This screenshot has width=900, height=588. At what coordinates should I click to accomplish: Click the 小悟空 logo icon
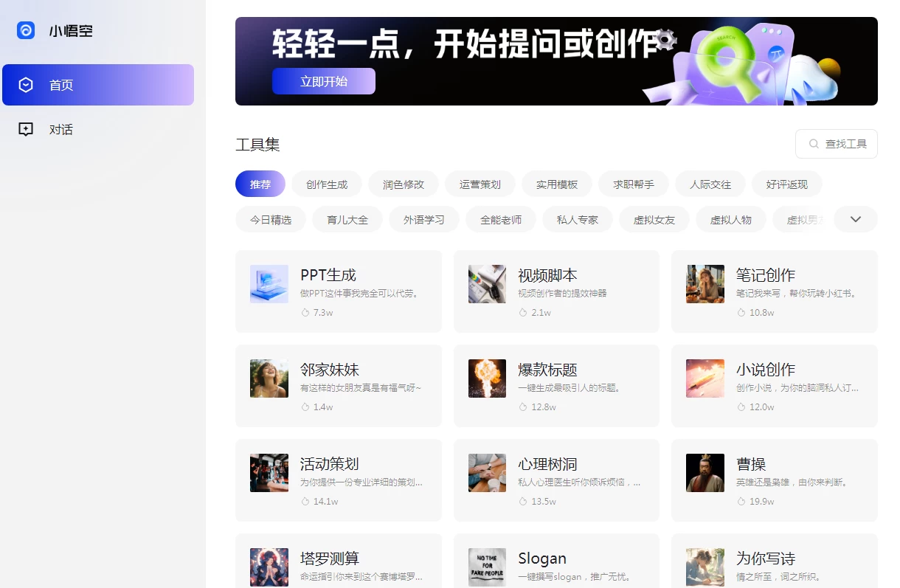point(26,30)
